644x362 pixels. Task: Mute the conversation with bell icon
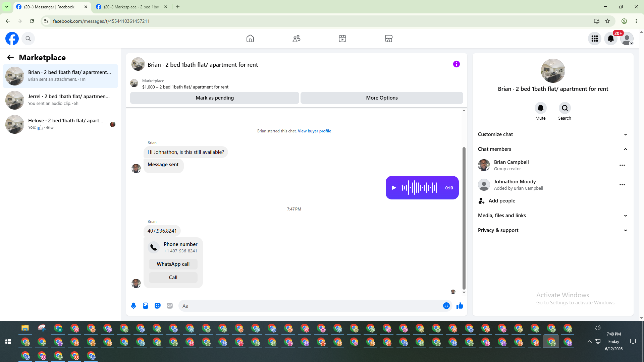[x=541, y=108]
